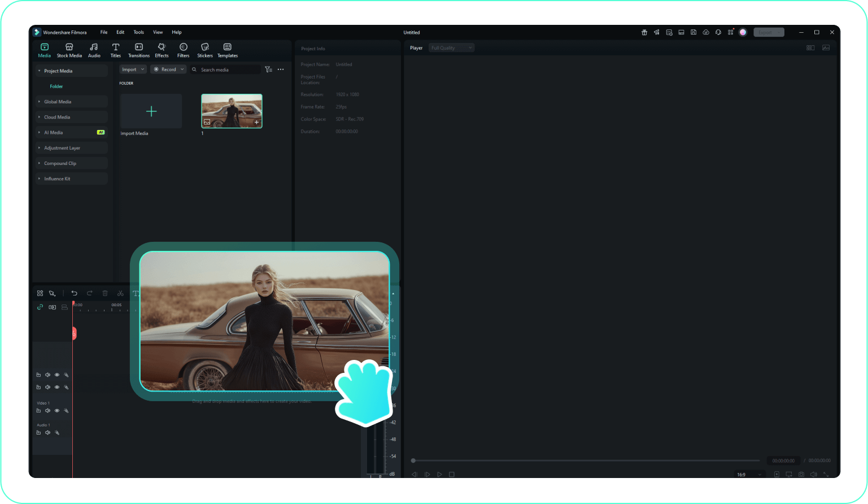Expand the Global Media section

pos(71,102)
